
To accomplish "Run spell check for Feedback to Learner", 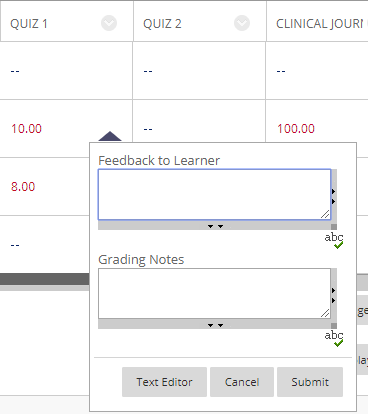I will [334, 241].
